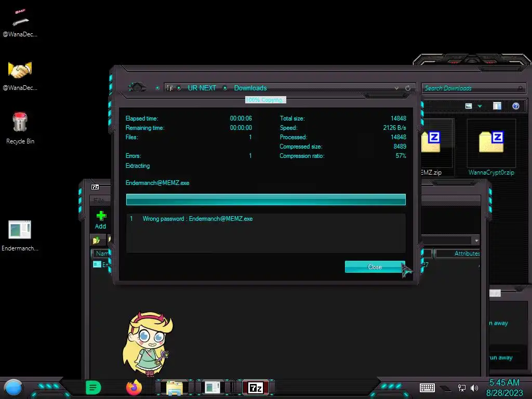Click the Explorer back navigation arrow
The image size is (532, 399).
[x=137, y=87]
